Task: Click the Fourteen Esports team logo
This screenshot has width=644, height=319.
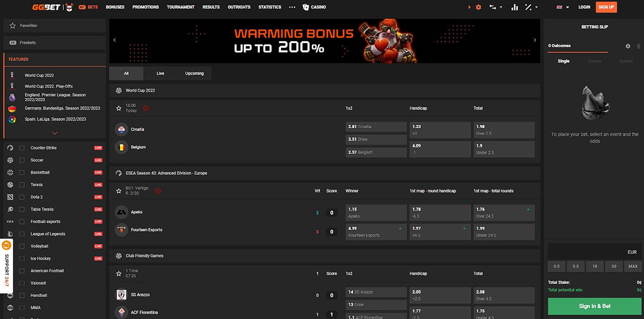Action: tap(121, 229)
